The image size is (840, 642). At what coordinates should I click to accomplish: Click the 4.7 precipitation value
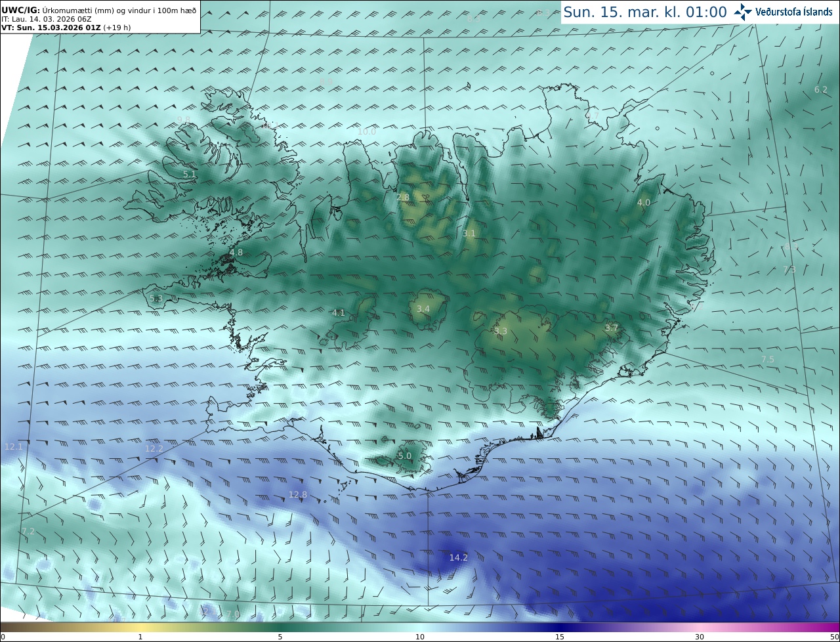[593, 115]
